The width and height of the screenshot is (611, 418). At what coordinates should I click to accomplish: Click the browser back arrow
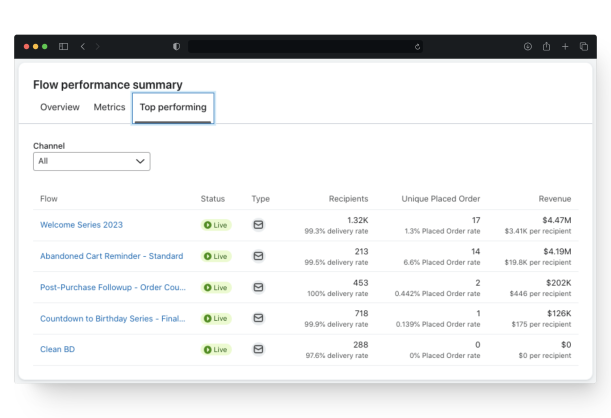83,47
